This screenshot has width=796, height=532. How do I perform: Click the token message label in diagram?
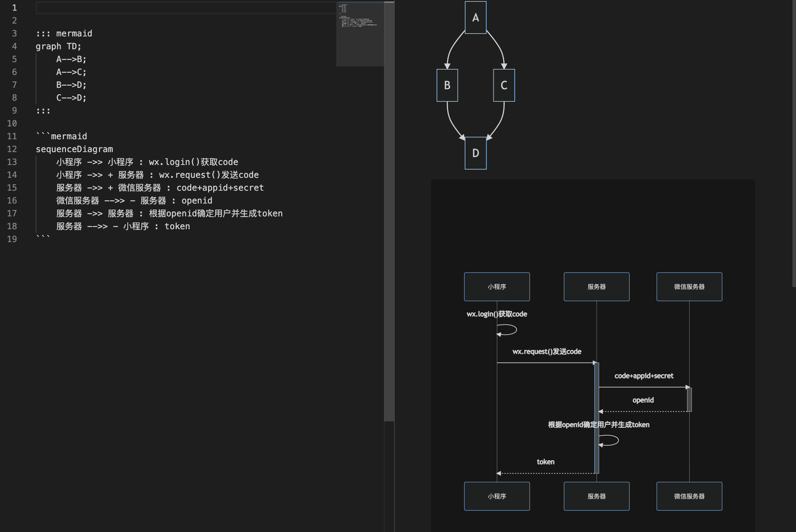[x=546, y=462]
